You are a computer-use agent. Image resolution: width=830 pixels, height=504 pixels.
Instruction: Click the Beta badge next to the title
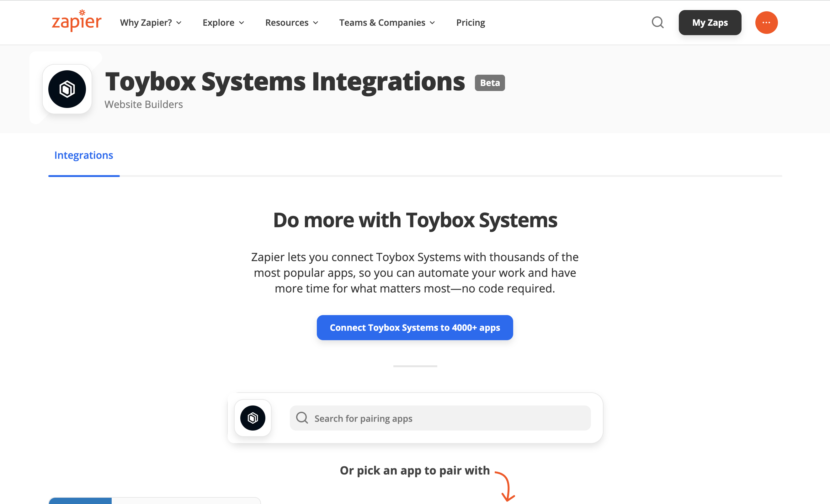(x=489, y=83)
